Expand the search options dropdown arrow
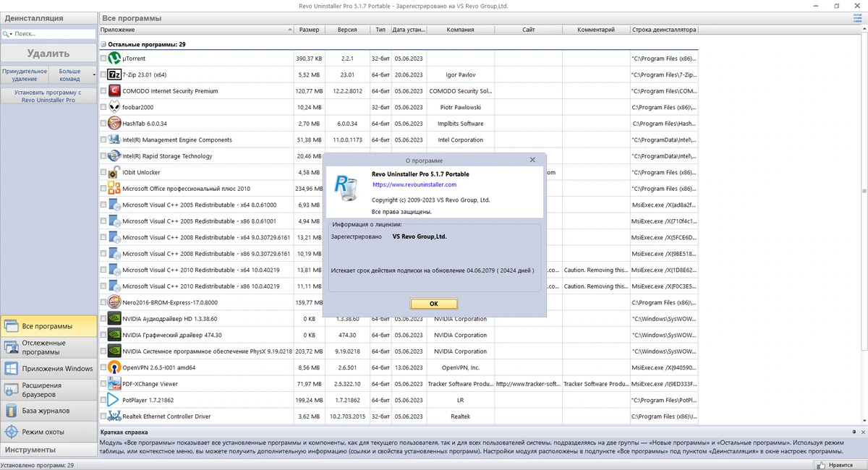Image resolution: width=868 pixels, height=470 pixels. [x=11, y=34]
